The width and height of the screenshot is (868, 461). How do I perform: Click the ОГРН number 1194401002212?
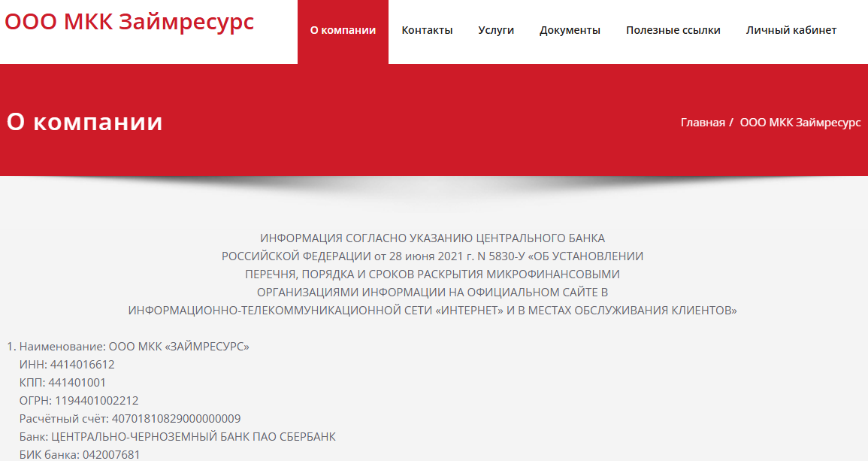point(96,401)
